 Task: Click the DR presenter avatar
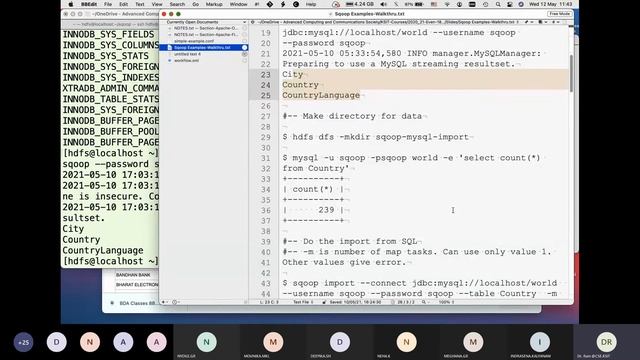(606, 342)
